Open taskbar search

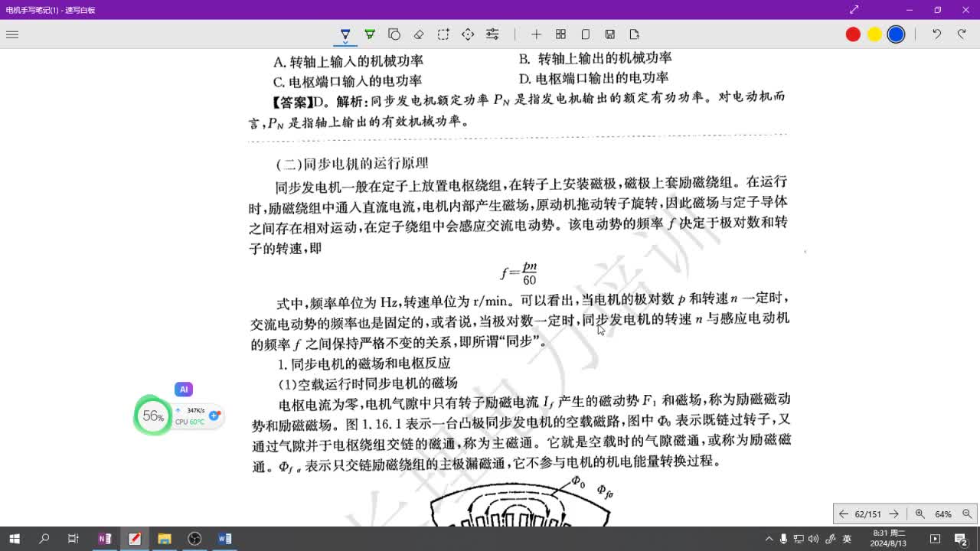[44, 539]
